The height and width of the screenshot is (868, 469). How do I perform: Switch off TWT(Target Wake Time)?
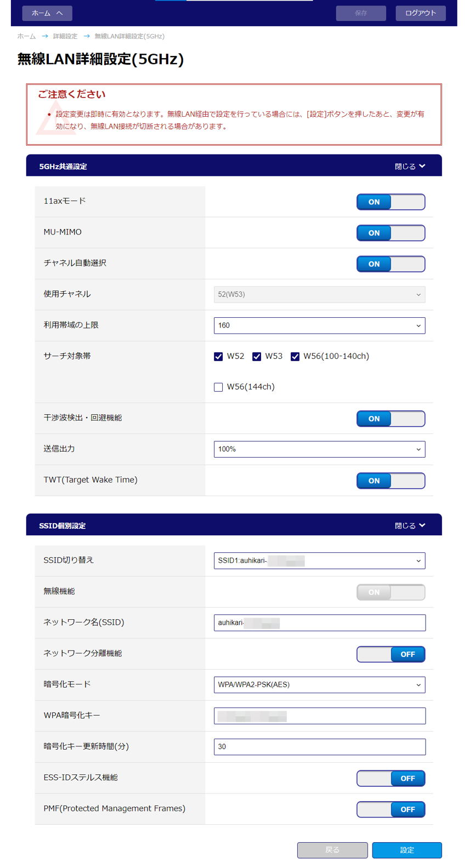391,481
